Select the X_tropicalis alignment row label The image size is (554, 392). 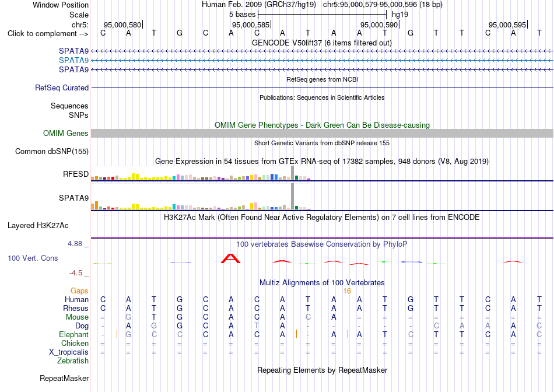pos(69,352)
